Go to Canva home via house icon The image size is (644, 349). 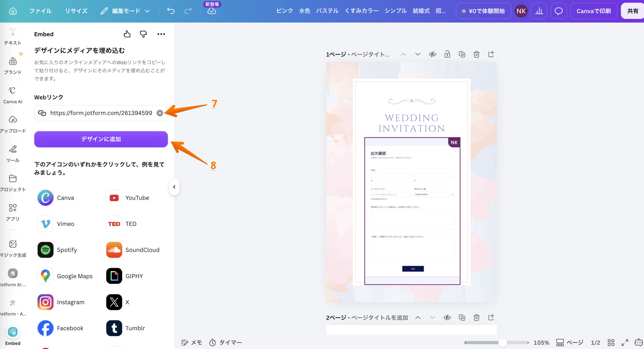(x=13, y=11)
